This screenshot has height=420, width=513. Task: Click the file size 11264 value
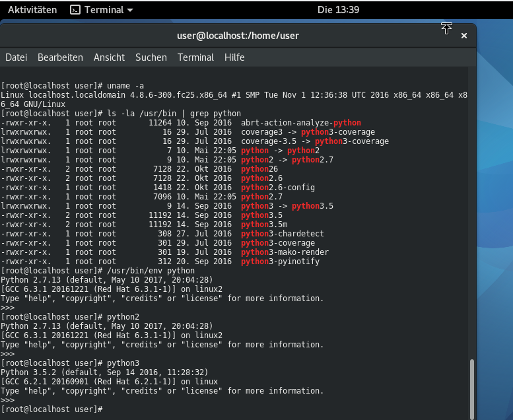pyautogui.click(x=160, y=123)
